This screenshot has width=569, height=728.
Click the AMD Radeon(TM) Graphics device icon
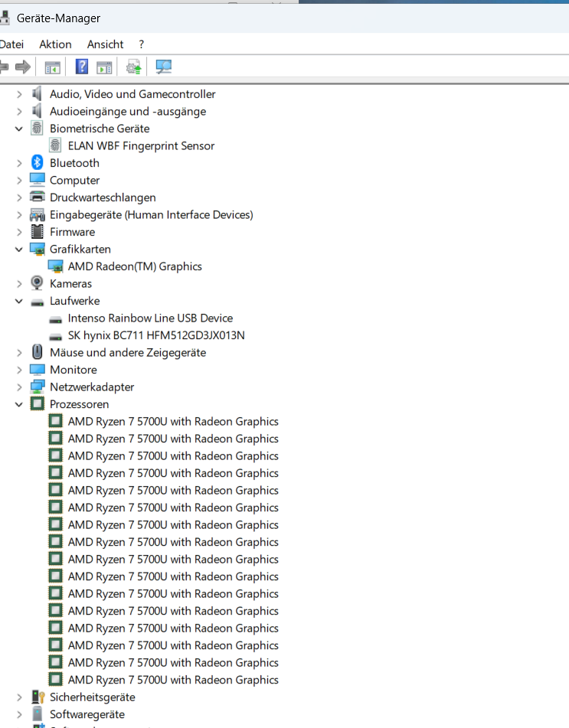point(56,266)
